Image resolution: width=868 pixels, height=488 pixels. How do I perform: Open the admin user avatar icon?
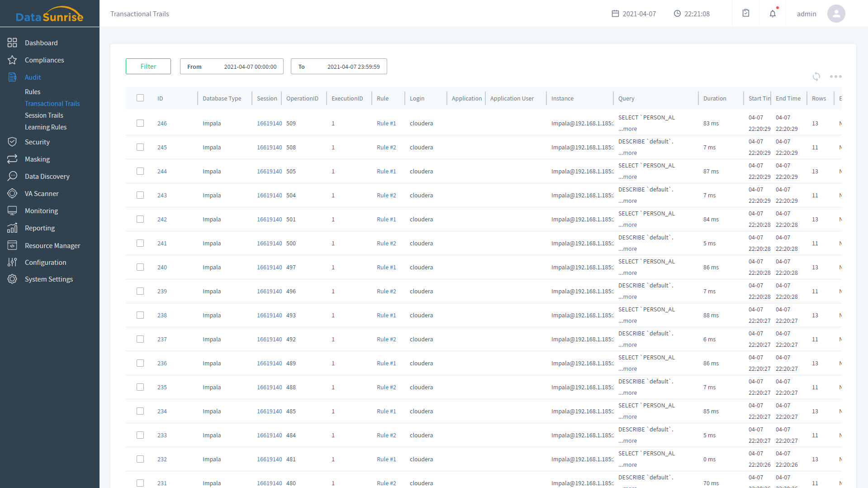[x=836, y=14]
